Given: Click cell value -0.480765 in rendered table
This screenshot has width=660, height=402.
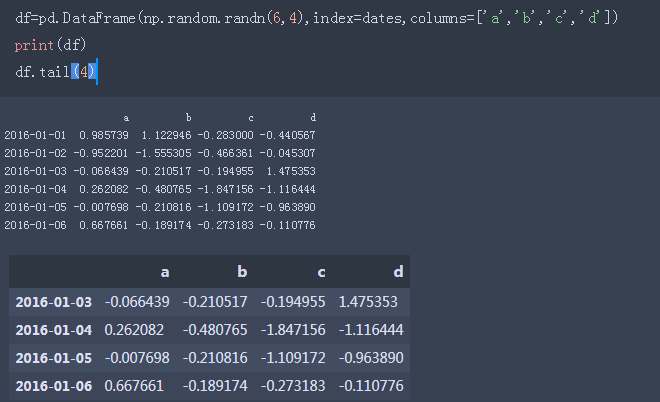Looking at the screenshot, I should [215, 330].
